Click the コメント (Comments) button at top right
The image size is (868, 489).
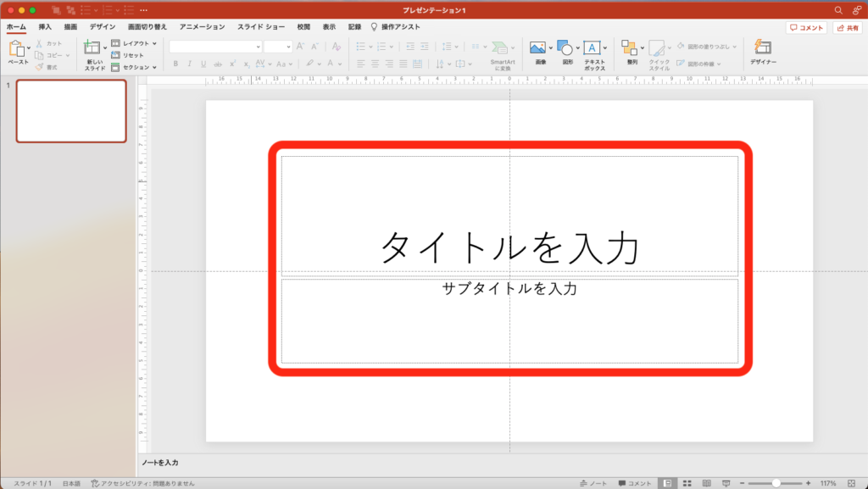tap(806, 28)
